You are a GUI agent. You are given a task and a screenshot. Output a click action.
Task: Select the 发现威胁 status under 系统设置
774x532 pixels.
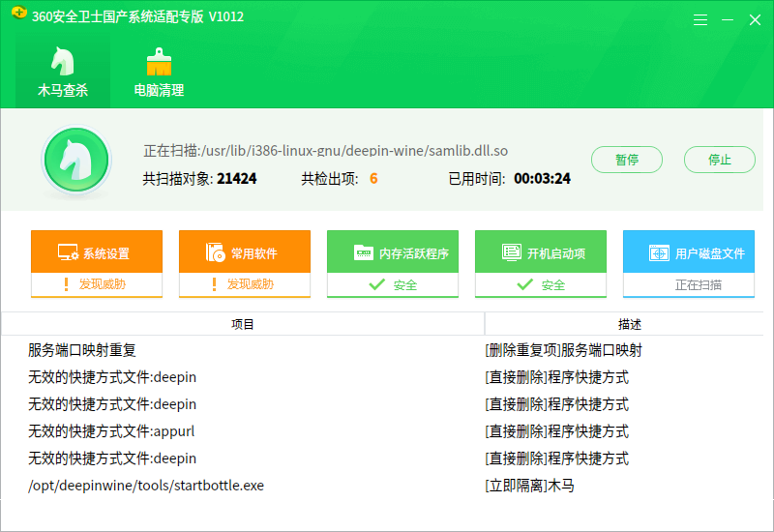(x=97, y=284)
